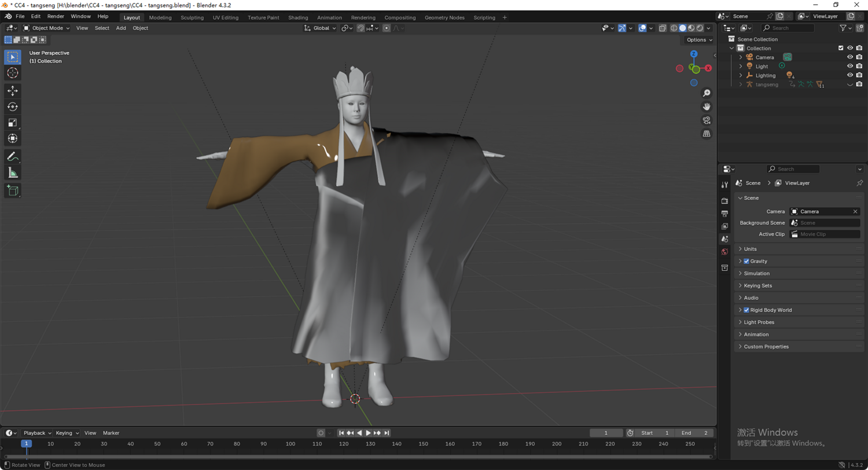Open the Render properties tab

pos(724,201)
